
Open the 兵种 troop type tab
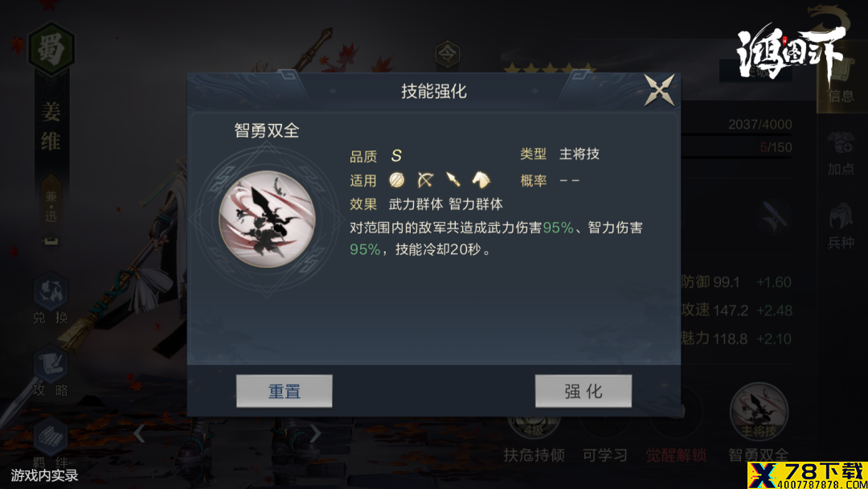(x=841, y=227)
